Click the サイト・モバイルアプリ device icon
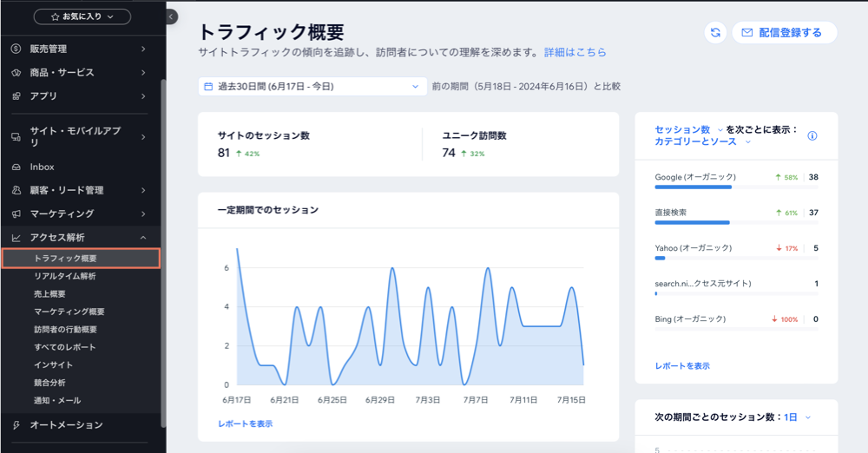Screen dimensions: 868x453 (16, 137)
